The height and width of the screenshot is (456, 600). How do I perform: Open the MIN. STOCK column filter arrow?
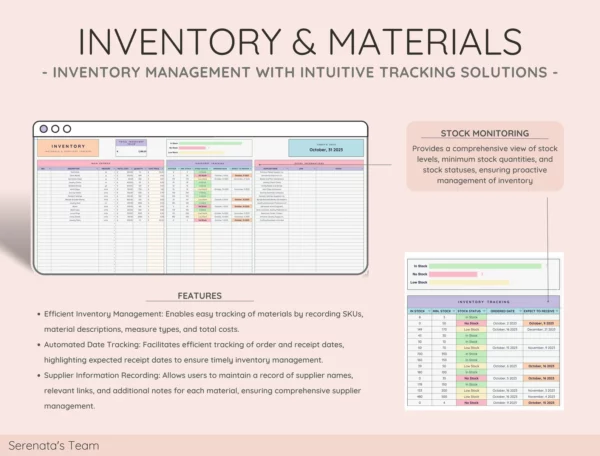point(454,311)
